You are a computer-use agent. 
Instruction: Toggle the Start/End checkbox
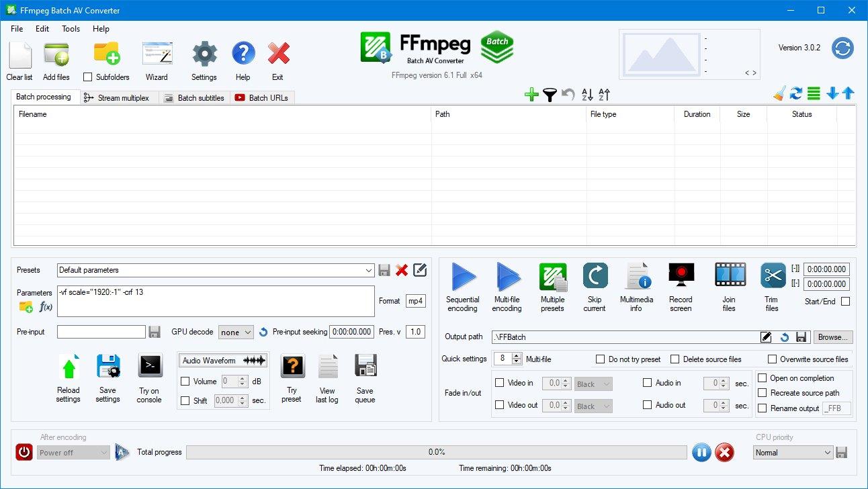845,302
